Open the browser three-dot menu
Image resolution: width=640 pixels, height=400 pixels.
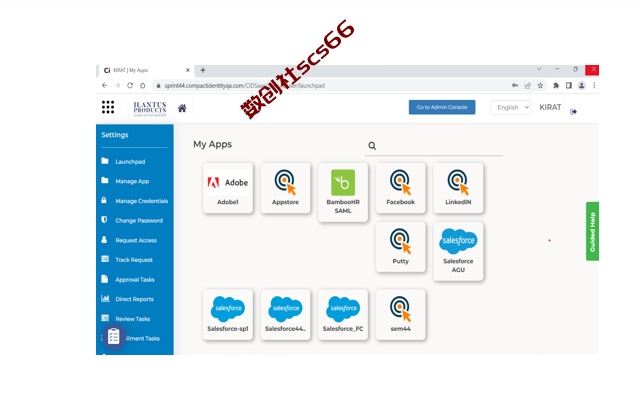pyautogui.click(x=594, y=85)
